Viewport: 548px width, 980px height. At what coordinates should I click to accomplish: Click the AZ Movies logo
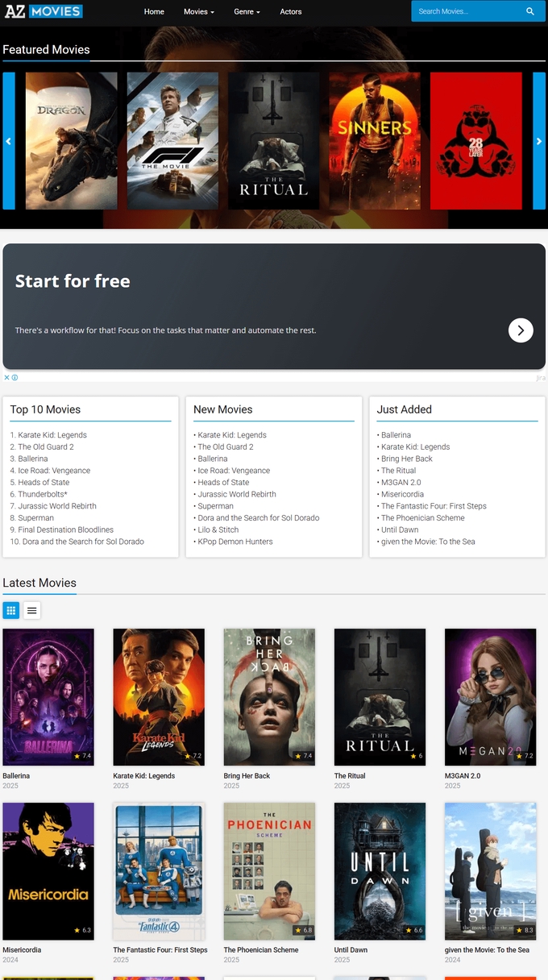[44, 11]
